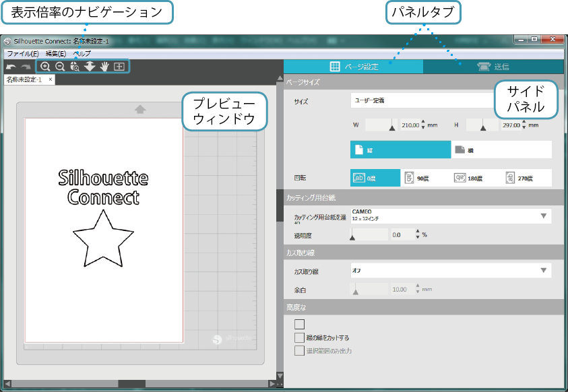Image resolution: width=568 pixels, height=392 pixels.
Task: Select the hand pan tool
Action: pos(104,67)
